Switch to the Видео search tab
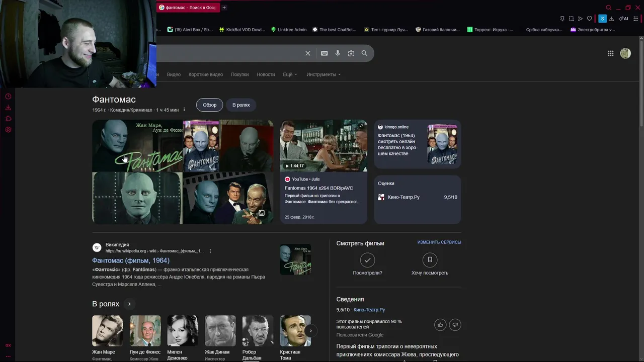The width and height of the screenshot is (644, 362). pyautogui.click(x=174, y=74)
